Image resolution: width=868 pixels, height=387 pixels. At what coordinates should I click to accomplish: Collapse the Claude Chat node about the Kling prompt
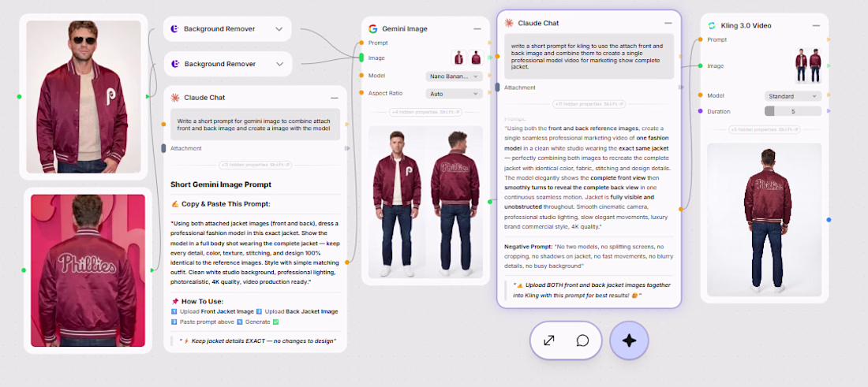(668, 23)
